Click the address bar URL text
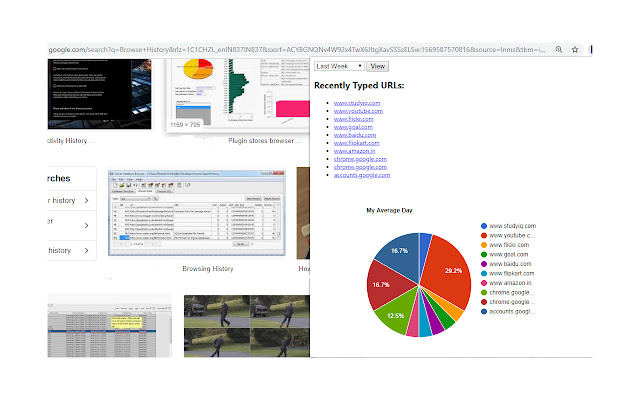The height and width of the screenshot is (400, 640). tap(297, 49)
